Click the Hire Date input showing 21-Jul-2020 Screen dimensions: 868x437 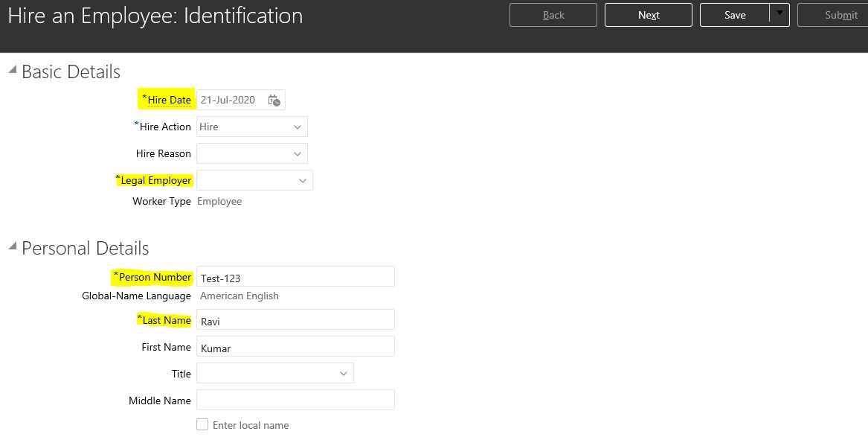coord(231,99)
